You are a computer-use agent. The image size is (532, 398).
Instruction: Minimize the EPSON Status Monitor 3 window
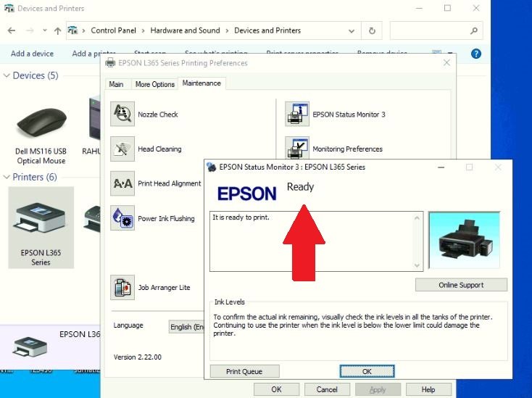tap(441, 167)
